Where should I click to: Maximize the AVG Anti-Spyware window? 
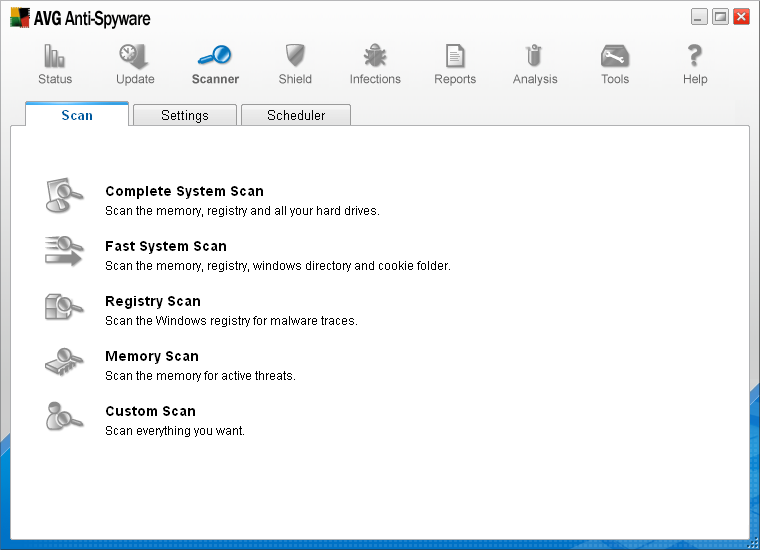click(720, 17)
